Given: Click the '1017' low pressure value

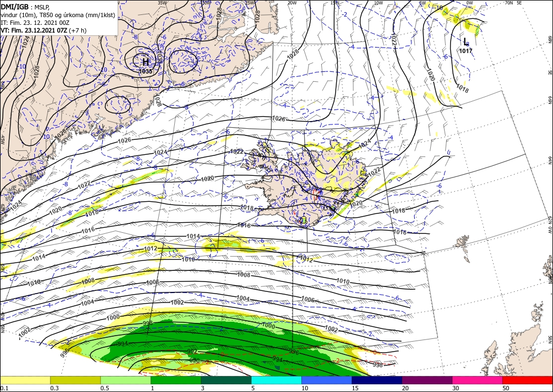Looking at the screenshot, I should coord(466,51).
